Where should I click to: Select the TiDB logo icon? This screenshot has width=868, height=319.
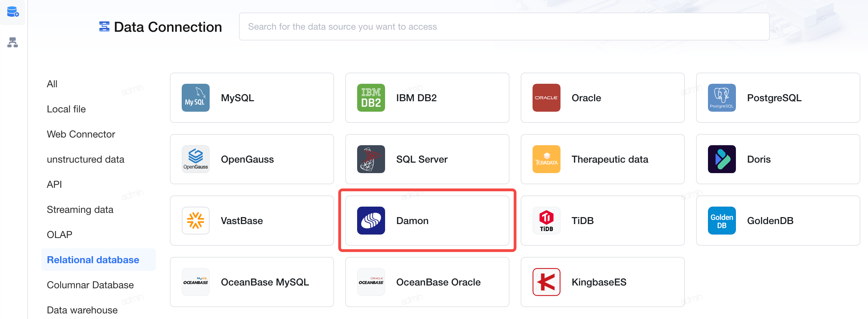547,221
